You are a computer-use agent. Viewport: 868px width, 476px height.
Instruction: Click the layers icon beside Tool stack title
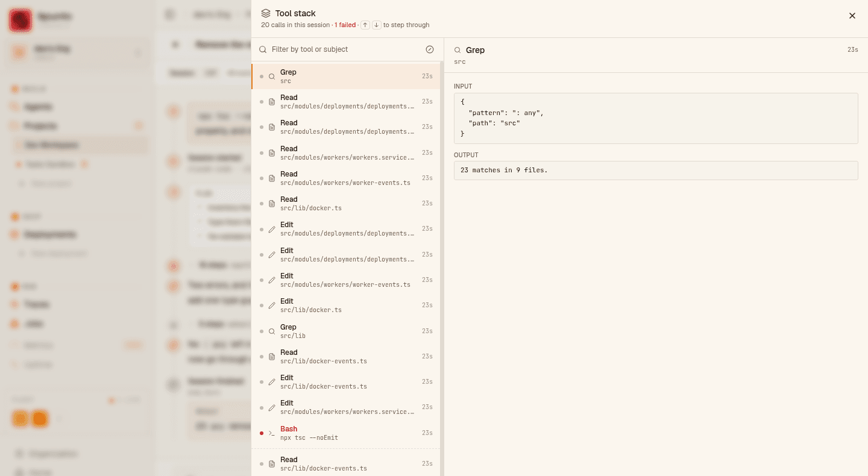pyautogui.click(x=266, y=13)
